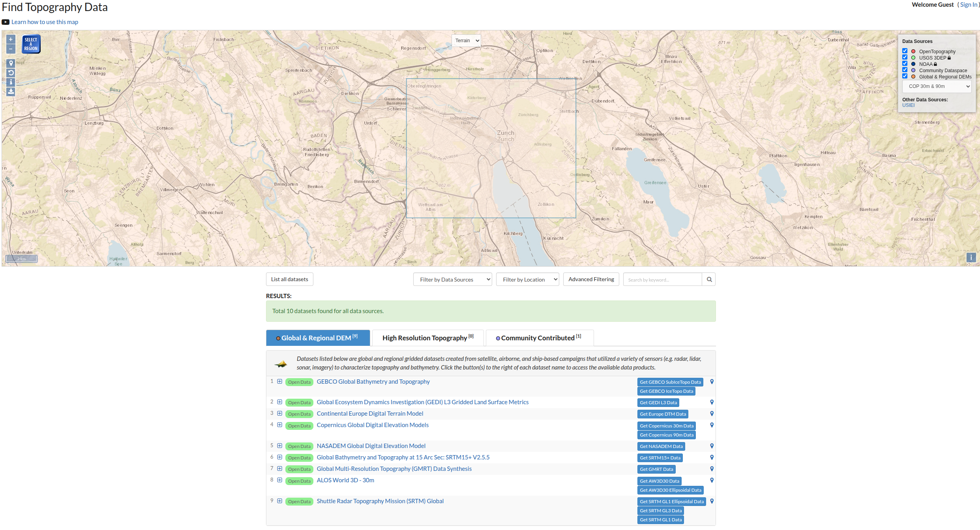
Task: Switch to the Community Contributed tab
Action: click(539, 338)
